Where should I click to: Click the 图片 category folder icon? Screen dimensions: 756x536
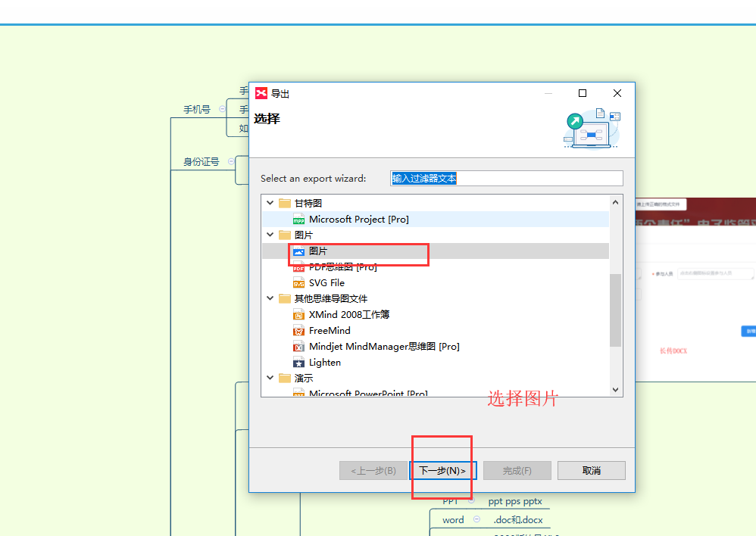click(285, 235)
